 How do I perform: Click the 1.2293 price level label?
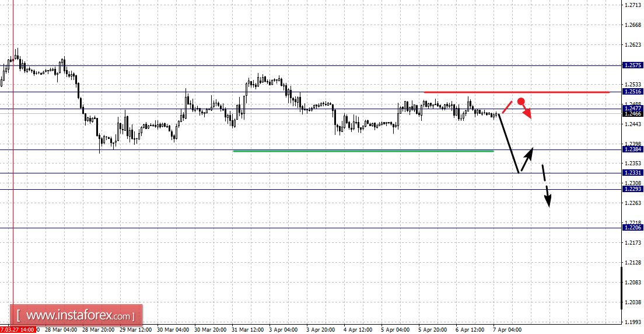click(632, 189)
